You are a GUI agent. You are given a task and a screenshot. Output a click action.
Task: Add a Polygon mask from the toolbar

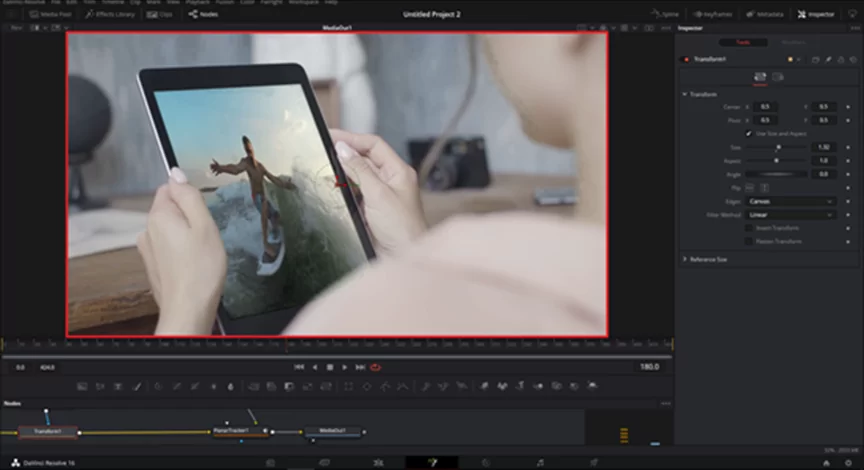(x=385, y=387)
